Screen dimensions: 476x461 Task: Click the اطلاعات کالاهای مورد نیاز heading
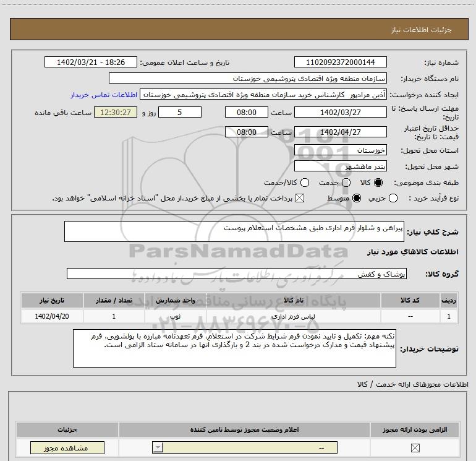click(412, 252)
